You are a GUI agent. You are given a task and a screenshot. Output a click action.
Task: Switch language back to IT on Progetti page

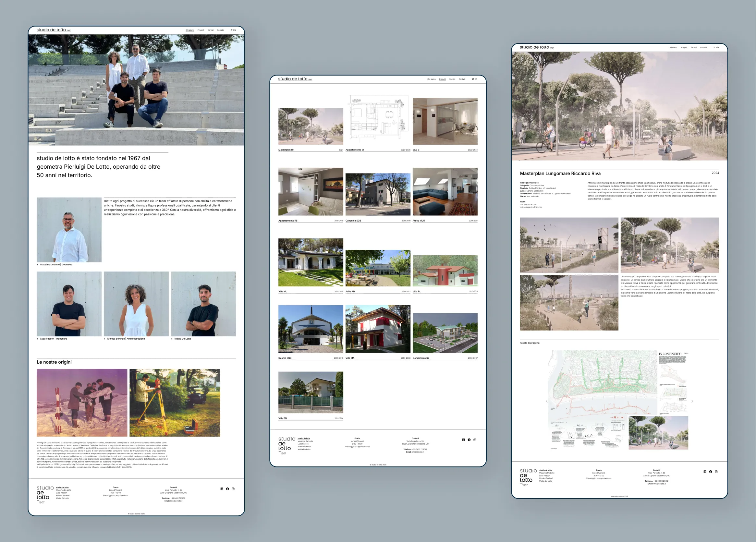click(x=473, y=79)
